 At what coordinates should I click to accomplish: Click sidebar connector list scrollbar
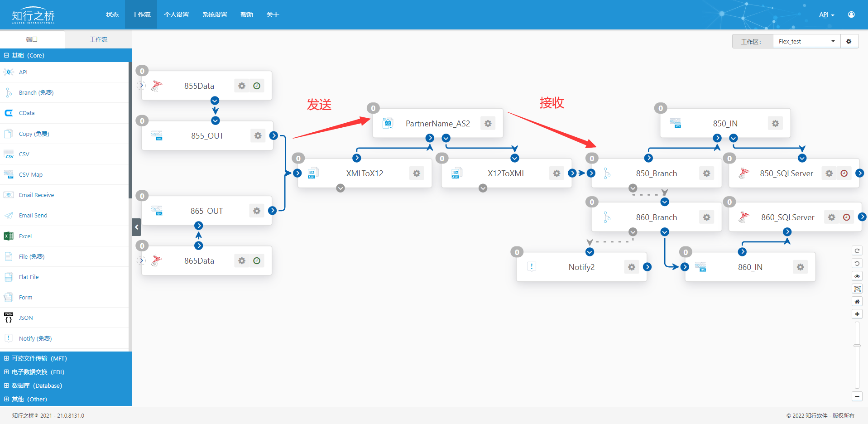click(130, 131)
